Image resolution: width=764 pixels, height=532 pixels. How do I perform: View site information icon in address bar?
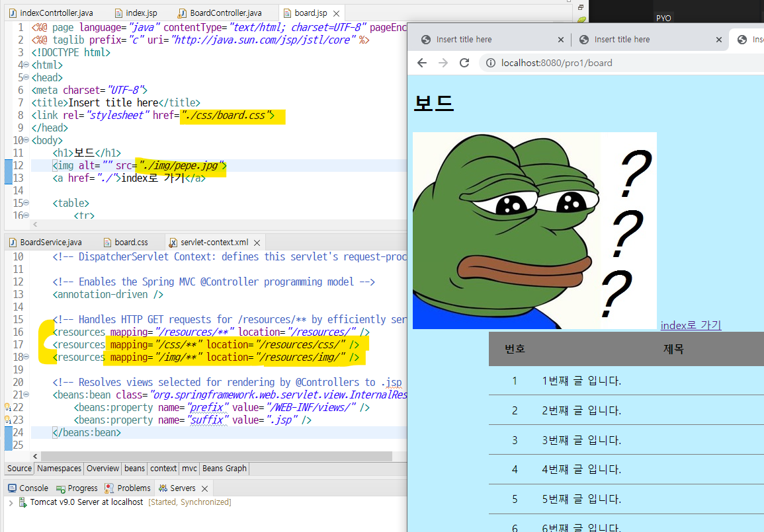491,63
